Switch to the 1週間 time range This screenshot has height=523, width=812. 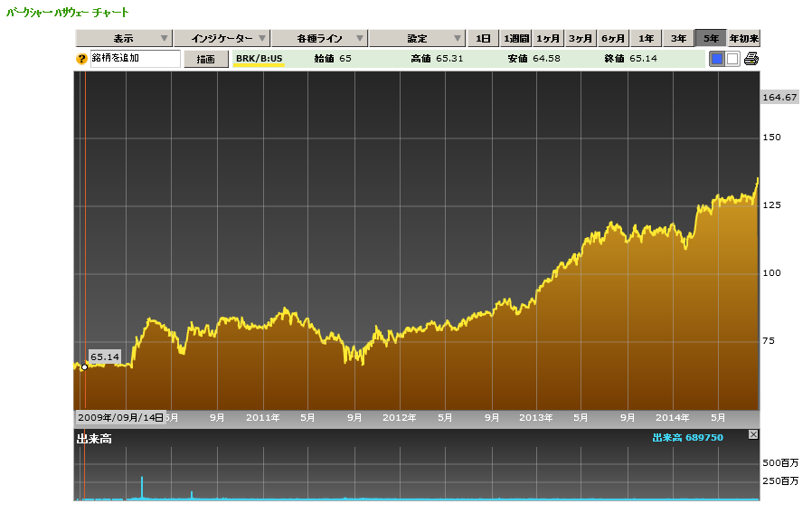(515, 38)
